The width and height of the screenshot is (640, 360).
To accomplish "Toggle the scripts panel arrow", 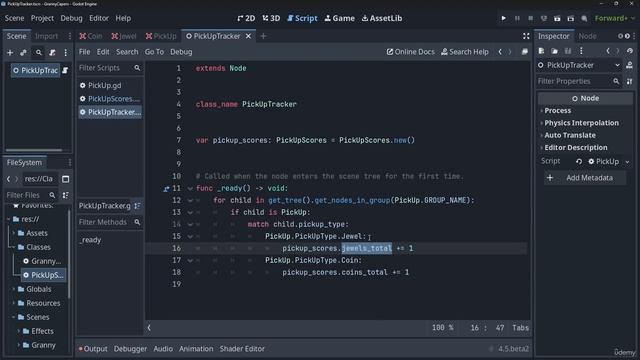I will coord(149,328).
